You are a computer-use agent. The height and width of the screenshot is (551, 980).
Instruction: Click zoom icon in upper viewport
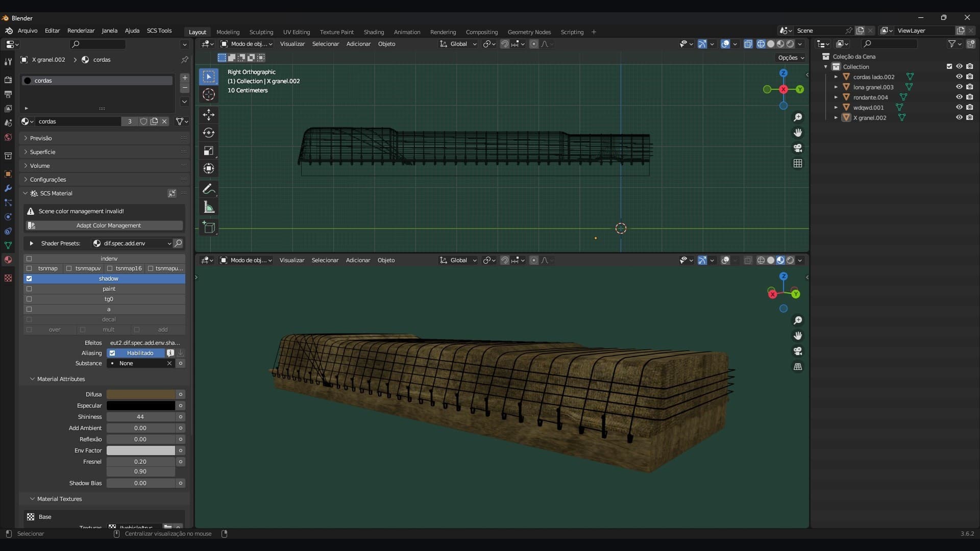[x=798, y=117]
